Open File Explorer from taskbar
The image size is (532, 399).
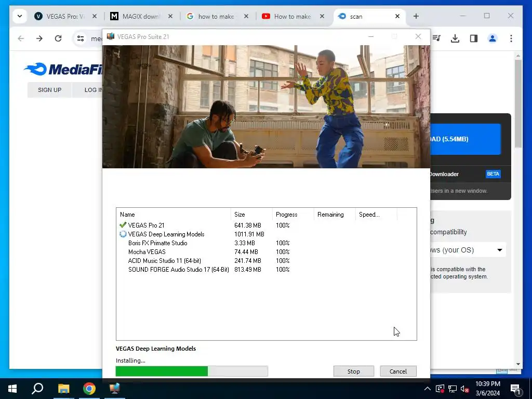(x=63, y=389)
